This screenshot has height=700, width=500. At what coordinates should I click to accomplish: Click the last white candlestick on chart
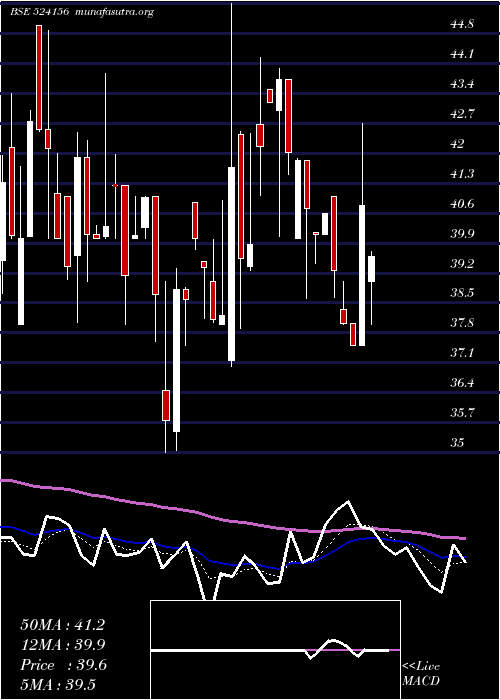coord(371,269)
